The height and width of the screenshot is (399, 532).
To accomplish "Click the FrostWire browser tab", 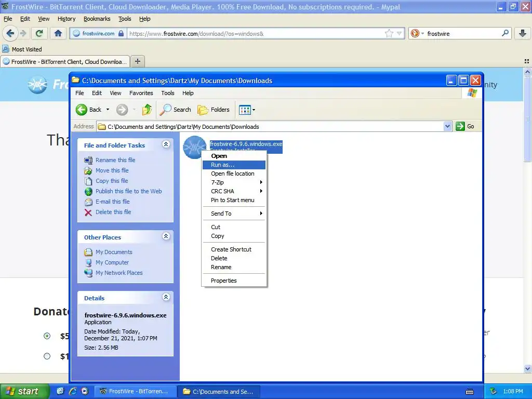I will (65, 61).
